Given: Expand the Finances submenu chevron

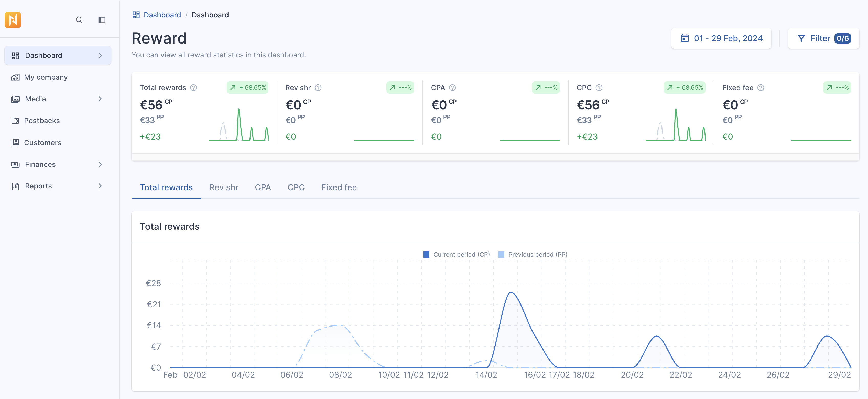Looking at the screenshot, I should click(100, 165).
